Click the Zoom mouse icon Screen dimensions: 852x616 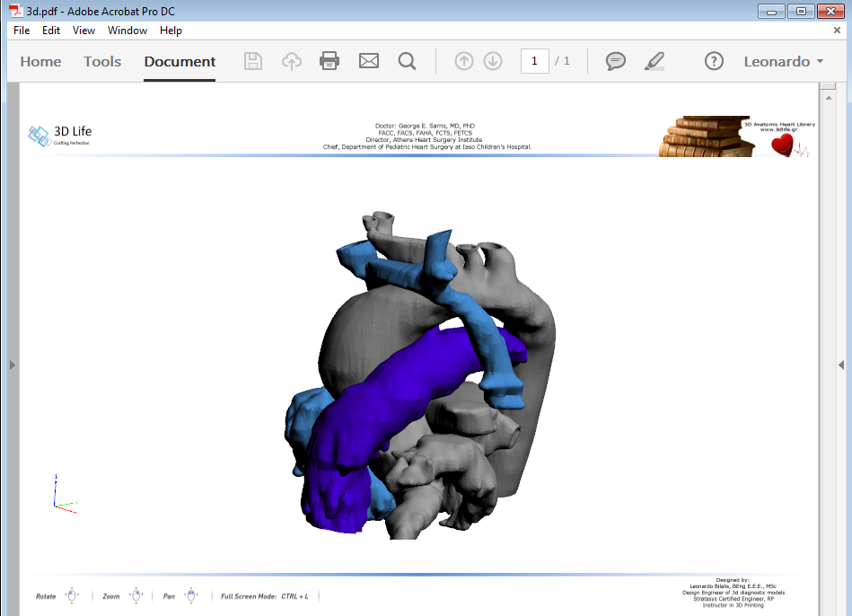pyautogui.click(x=136, y=596)
